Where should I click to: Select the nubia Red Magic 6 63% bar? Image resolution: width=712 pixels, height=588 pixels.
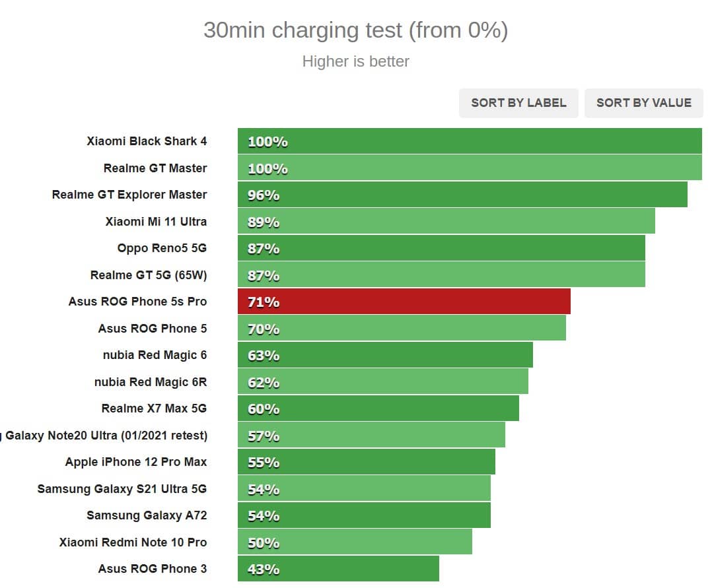[x=385, y=355]
